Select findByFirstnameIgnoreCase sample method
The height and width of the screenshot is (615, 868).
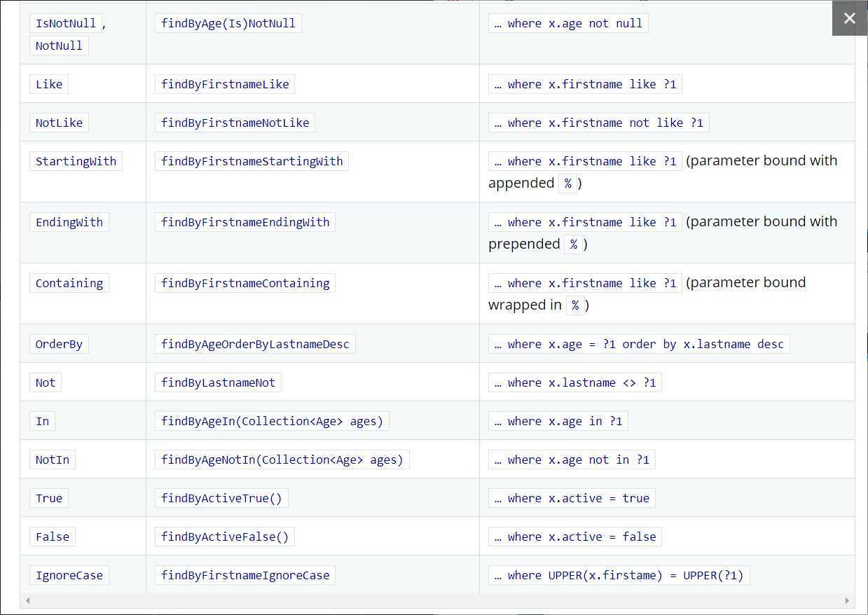pos(245,575)
